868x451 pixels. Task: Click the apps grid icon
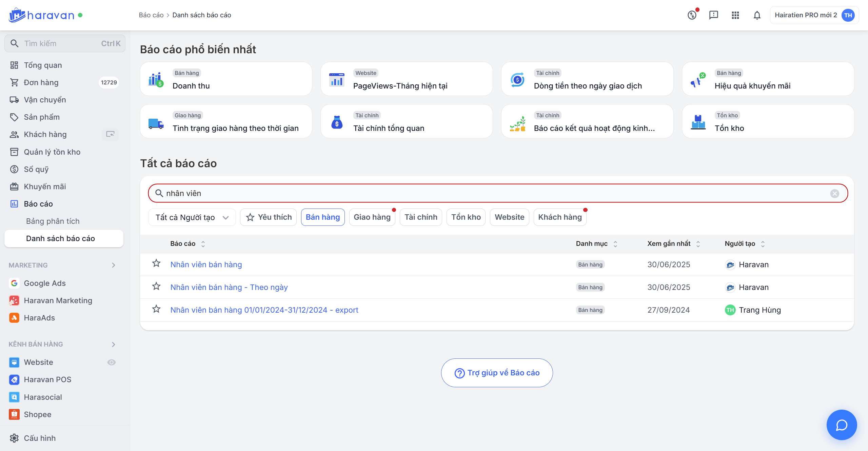[735, 15]
